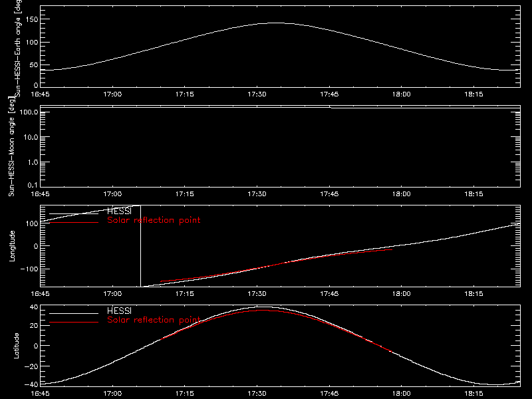Click 17:45 time label under Latitude plot
Image resolution: width=532 pixels, height=399 pixels.
[329, 393]
